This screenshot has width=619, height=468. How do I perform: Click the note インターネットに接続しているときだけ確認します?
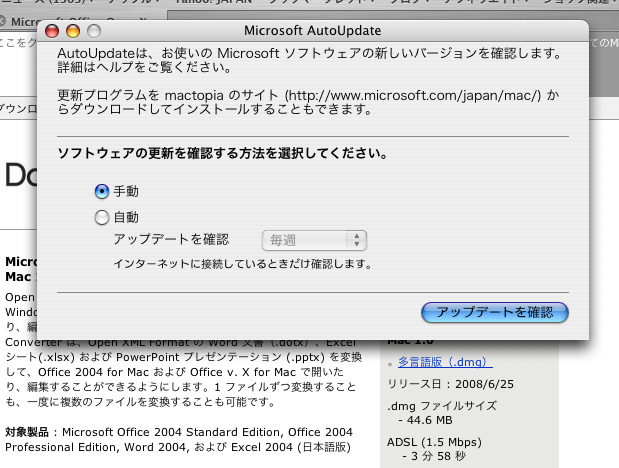242,264
